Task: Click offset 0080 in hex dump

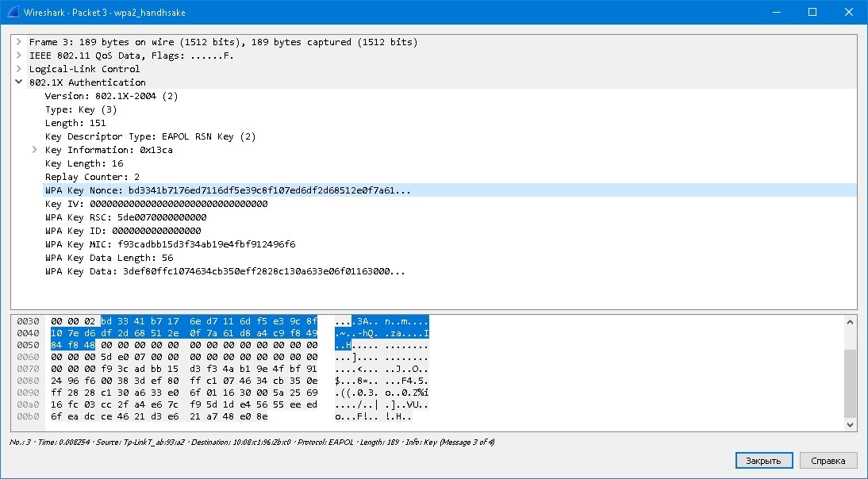Action: tap(29, 381)
